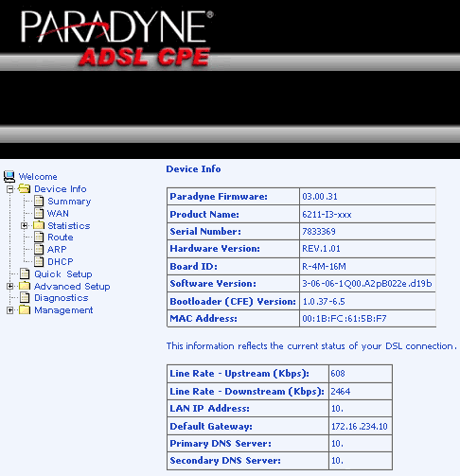Go to the Welcome page link
The width and height of the screenshot is (460, 476).
pyautogui.click(x=38, y=177)
